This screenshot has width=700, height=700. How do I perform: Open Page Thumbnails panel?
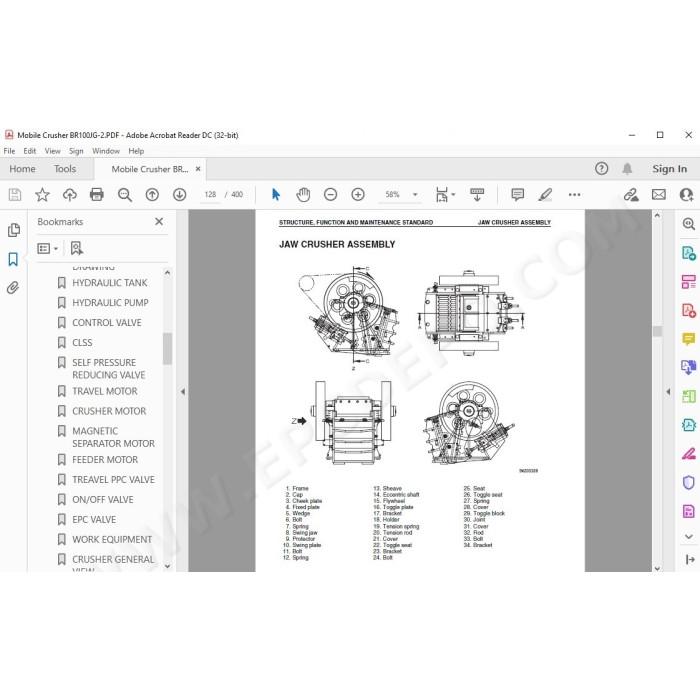point(14,230)
